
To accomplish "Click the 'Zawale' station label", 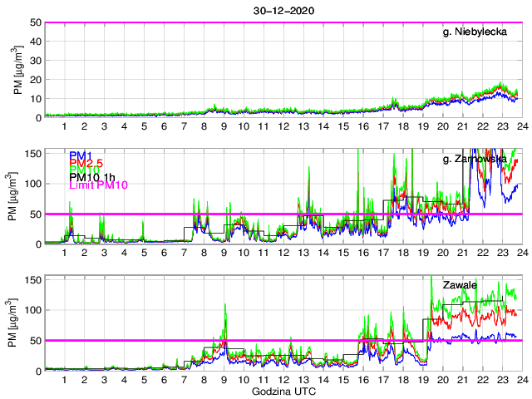I will tap(460, 285).
